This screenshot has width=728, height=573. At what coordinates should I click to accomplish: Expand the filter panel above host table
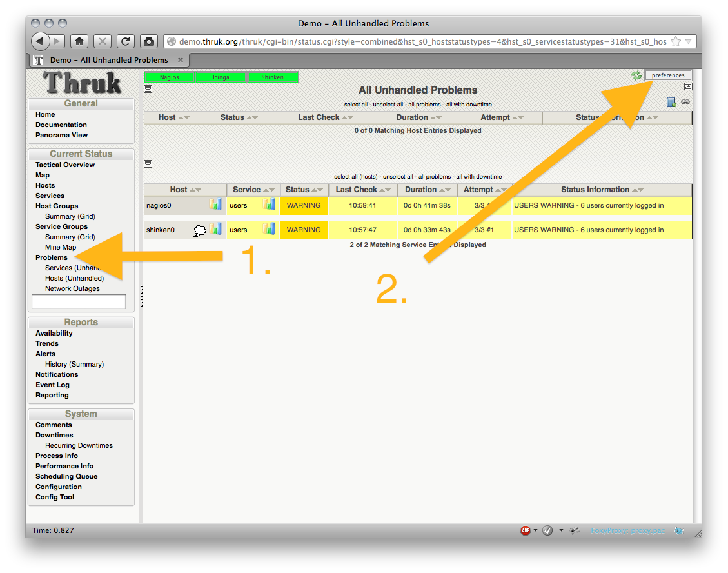pos(148,88)
